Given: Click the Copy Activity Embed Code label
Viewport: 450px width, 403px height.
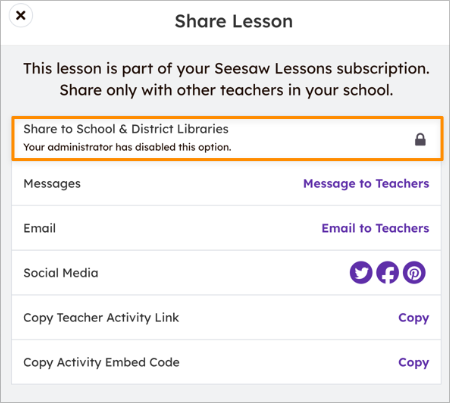Looking at the screenshot, I should [101, 362].
